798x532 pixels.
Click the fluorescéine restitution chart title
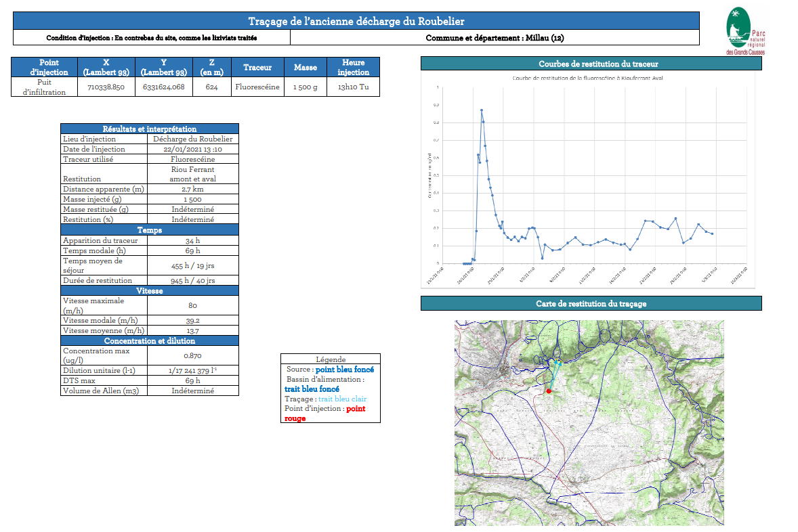click(587, 79)
